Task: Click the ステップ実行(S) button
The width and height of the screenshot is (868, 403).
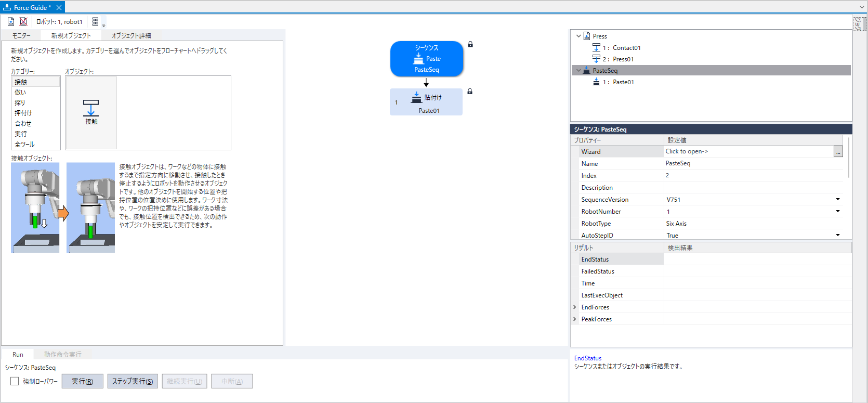Action: pos(133,381)
